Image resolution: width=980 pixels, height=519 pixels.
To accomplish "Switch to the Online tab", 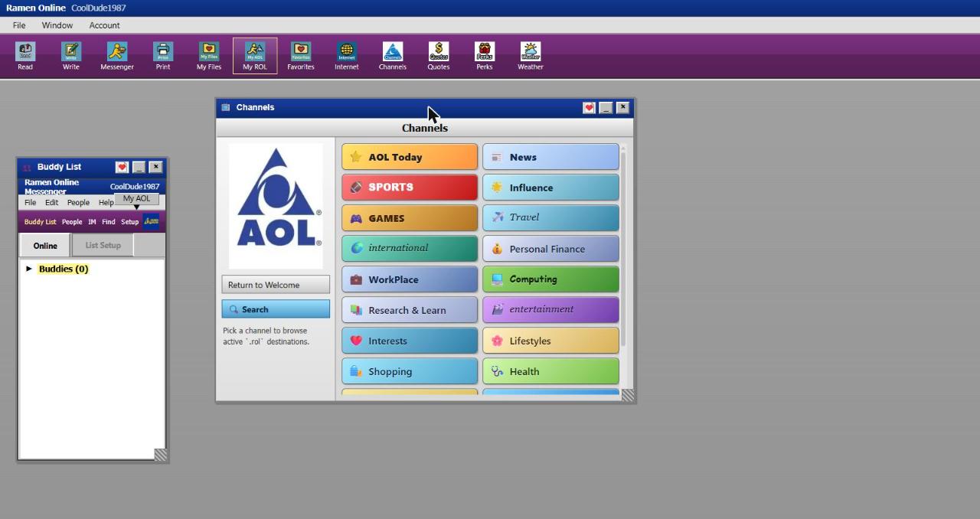I will pos(45,246).
